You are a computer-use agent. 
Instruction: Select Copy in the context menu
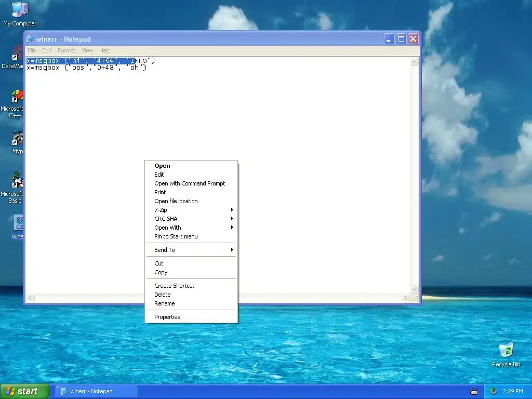click(191, 272)
